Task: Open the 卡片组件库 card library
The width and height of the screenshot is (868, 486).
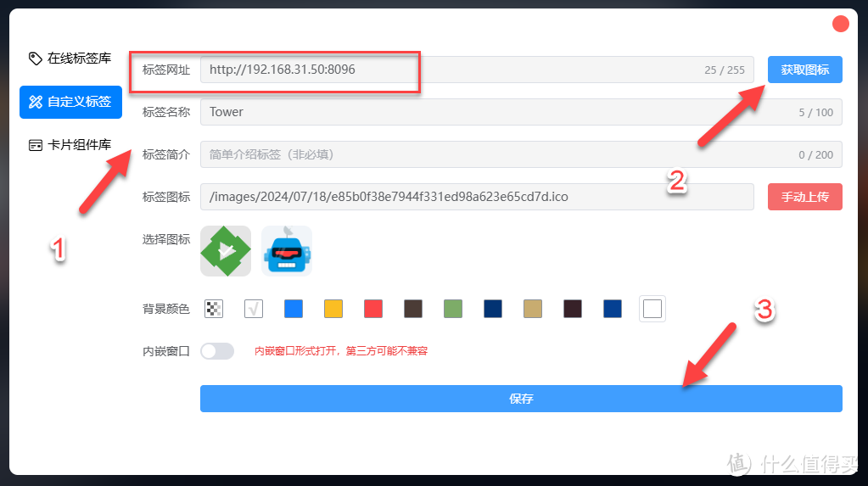Action: (70, 145)
